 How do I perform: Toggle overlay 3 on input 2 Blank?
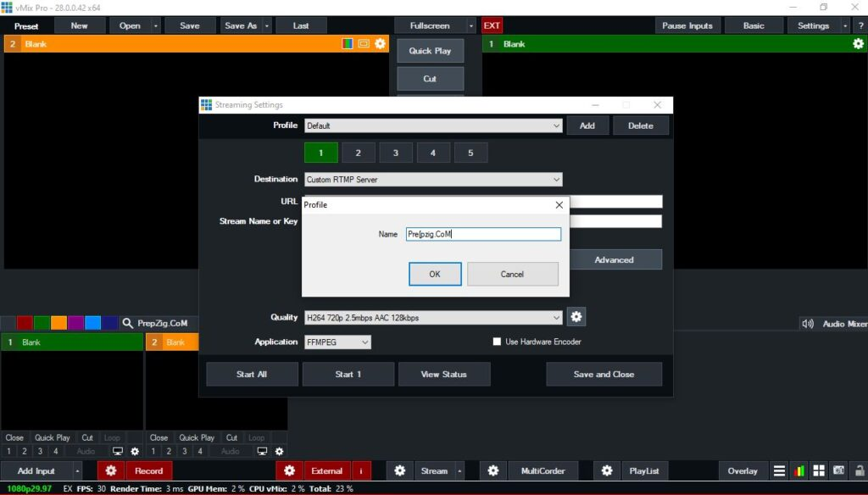pos(184,451)
